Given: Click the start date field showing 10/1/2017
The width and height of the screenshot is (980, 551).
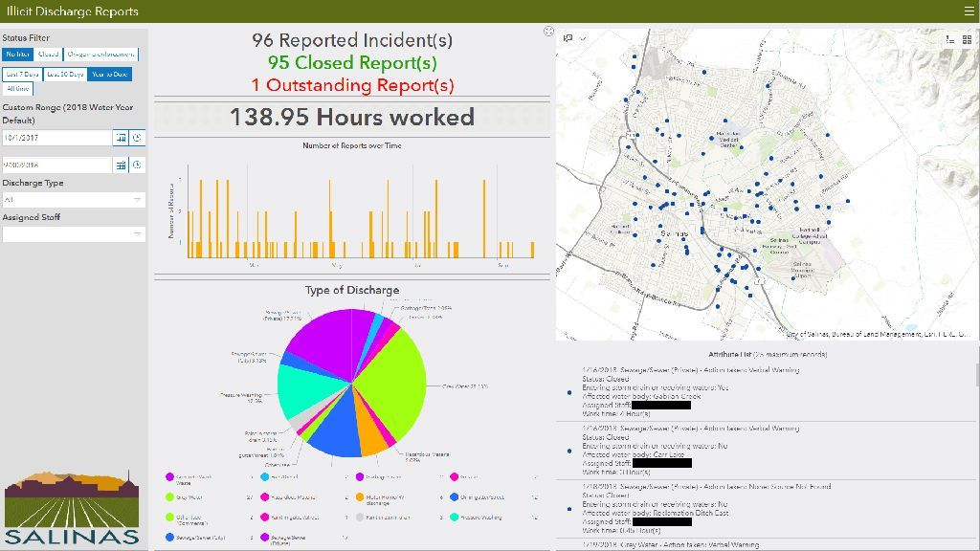Looking at the screenshot, I should [56, 138].
